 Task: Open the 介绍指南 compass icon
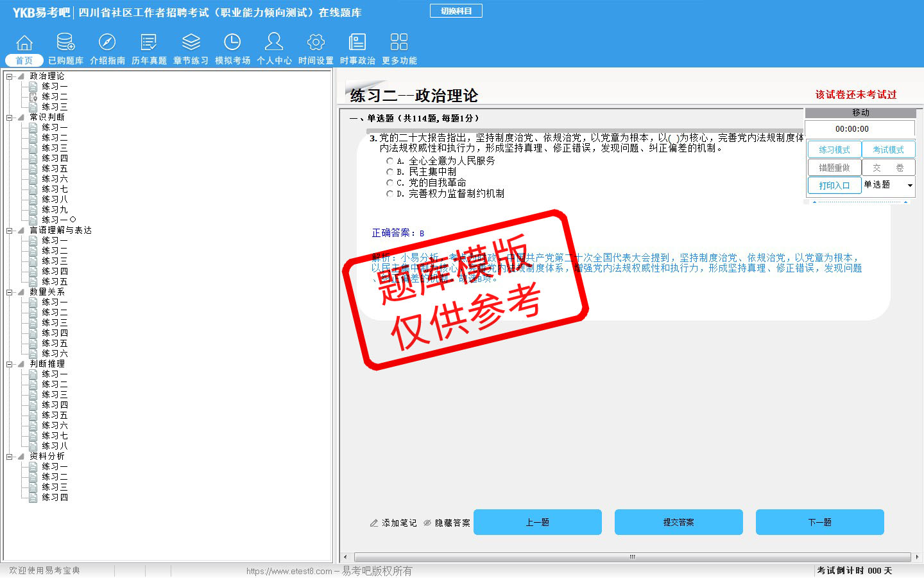click(107, 42)
